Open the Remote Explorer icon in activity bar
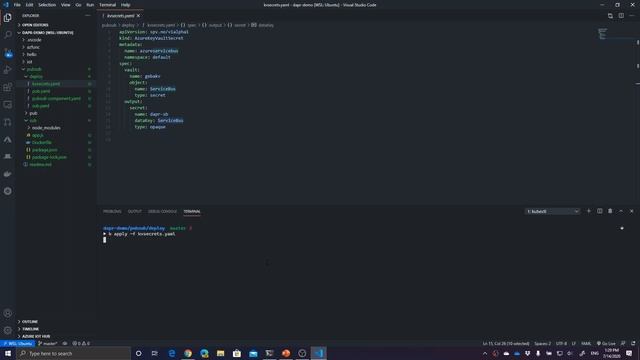Image resolution: width=640 pixels, height=360 pixels. click(7, 105)
